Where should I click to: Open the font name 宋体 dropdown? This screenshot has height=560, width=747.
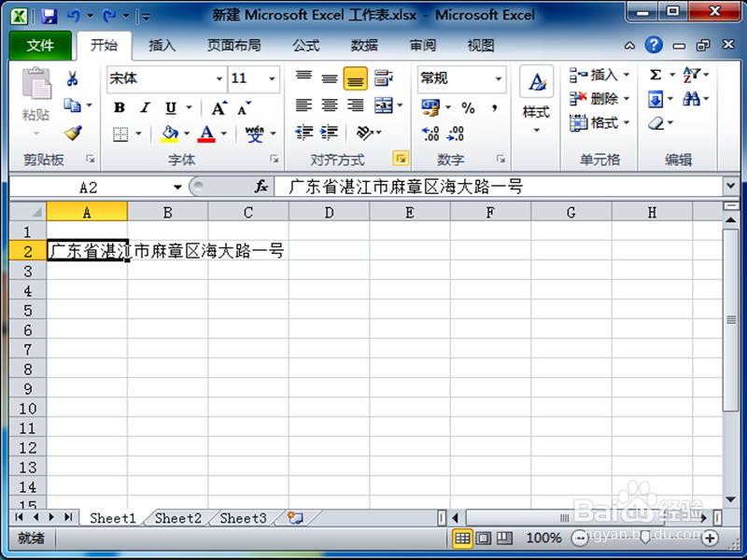(218, 78)
